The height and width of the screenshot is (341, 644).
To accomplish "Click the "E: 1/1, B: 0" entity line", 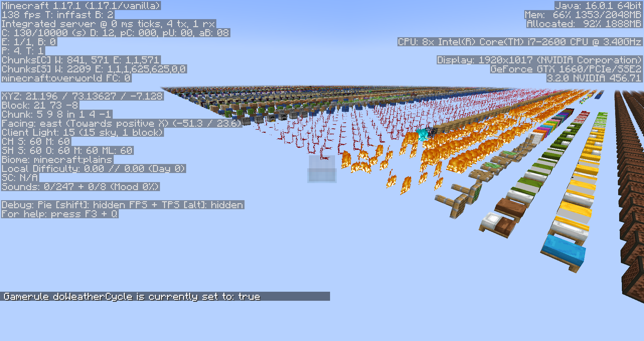I will click(x=29, y=42).
